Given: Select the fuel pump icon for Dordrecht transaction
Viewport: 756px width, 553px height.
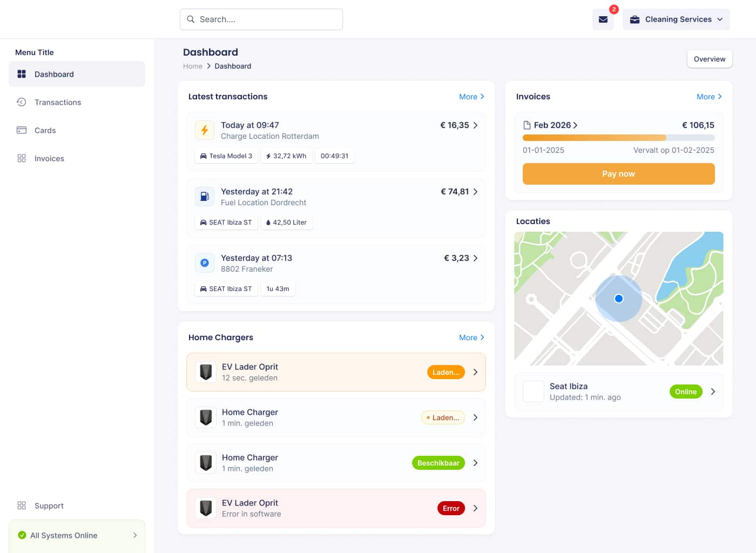Looking at the screenshot, I should click(205, 197).
